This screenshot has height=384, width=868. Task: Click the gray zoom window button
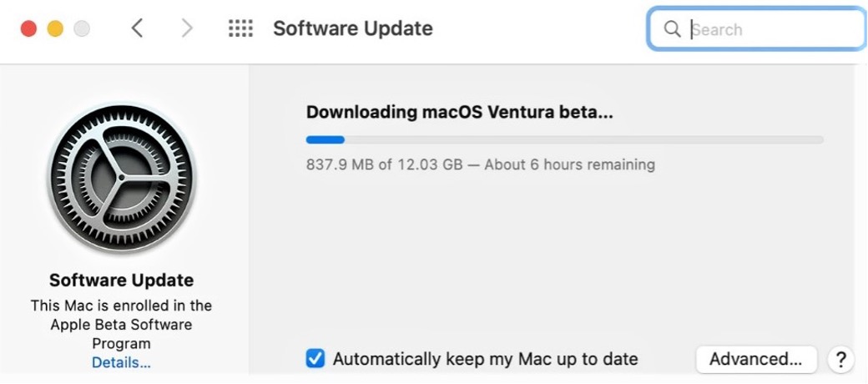point(81,28)
